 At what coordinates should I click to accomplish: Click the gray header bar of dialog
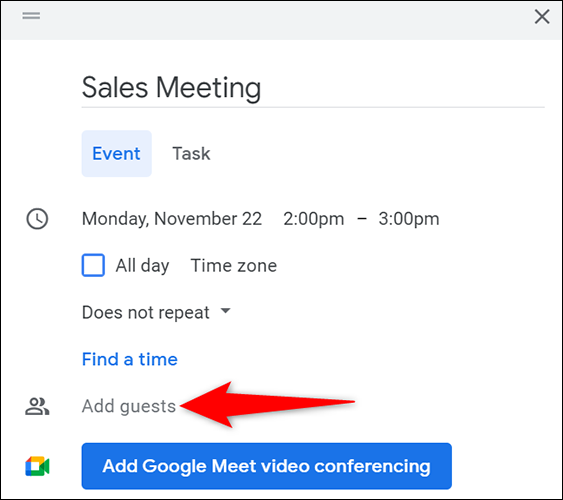point(282,20)
